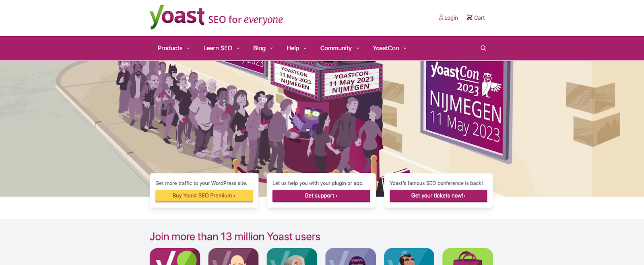Choose the bald man product tile
The image size is (644, 265).
click(233, 257)
